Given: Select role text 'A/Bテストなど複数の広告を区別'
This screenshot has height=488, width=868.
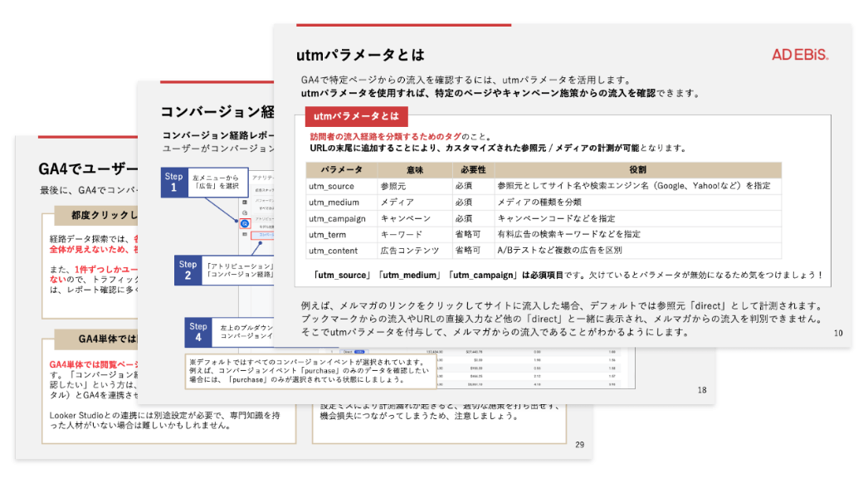Looking at the screenshot, I should [559, 251].
